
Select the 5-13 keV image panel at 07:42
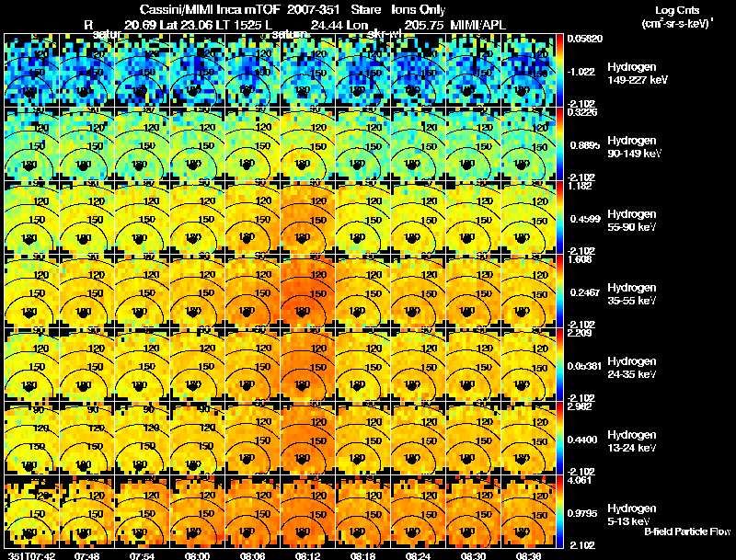(x=32, y=512)
